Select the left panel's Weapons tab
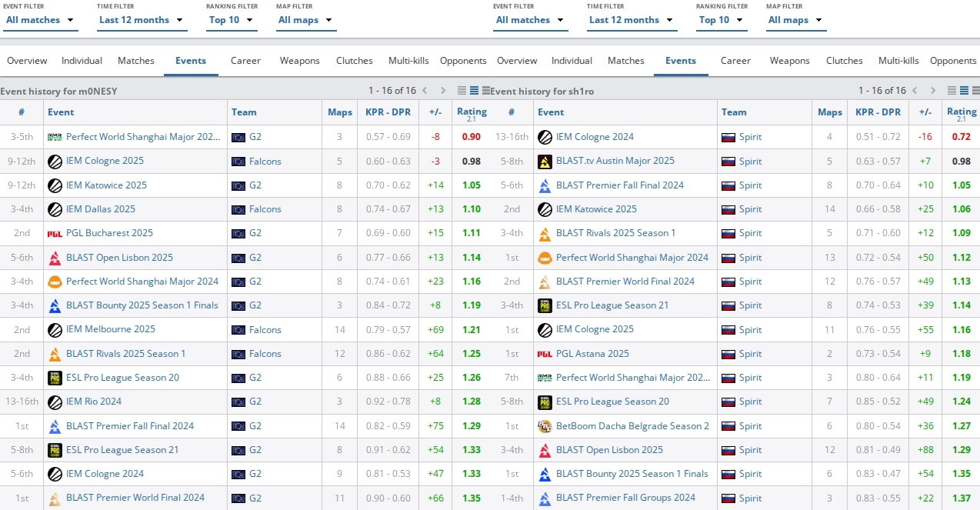 point(299,61)
